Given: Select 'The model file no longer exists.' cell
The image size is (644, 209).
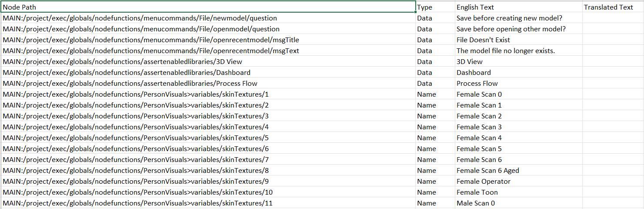Looking at the screenshot, I should click(x=519, y=51).
